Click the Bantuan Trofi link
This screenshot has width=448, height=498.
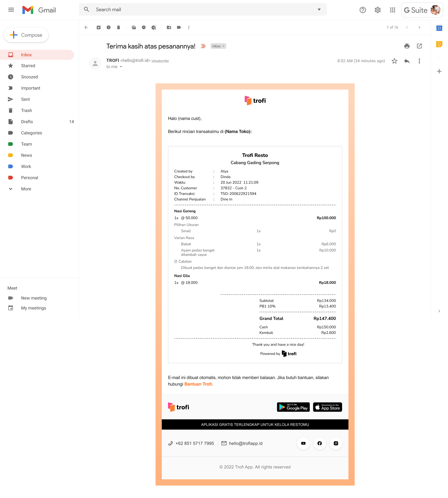tap(198, 384)
